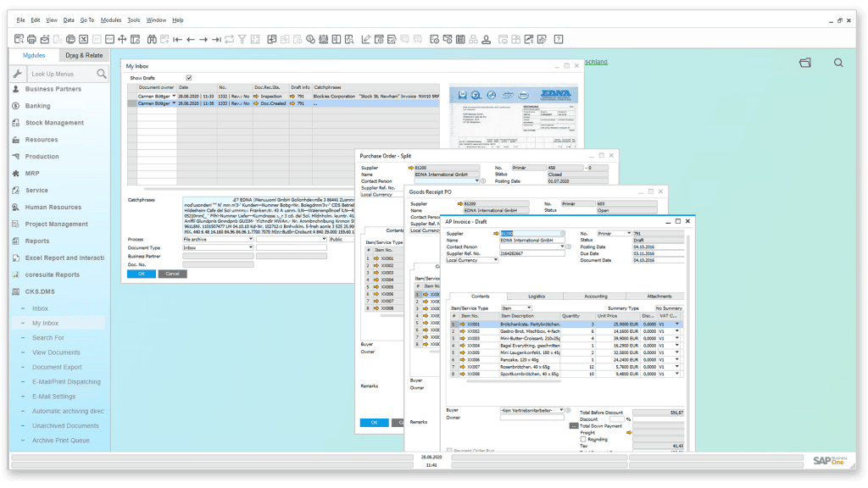Click the Form Settings pencil icon
The image size is (868, 488).
(x=365, y=39)
